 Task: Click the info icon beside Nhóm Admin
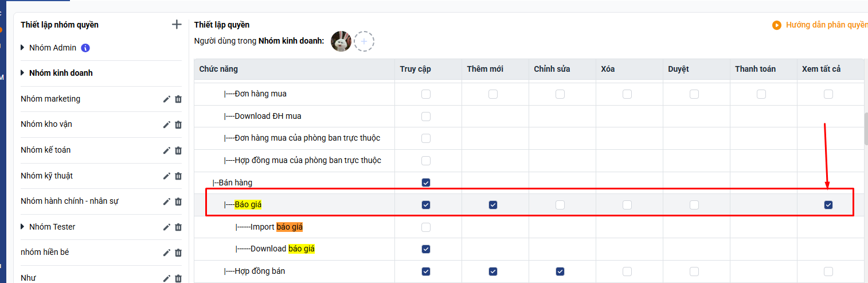coord(85,48)
